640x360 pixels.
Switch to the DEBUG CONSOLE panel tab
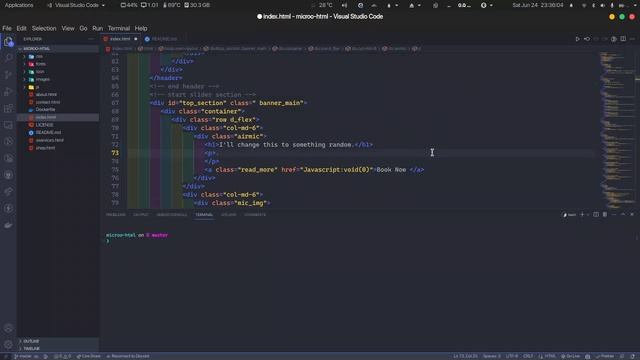pos(172,215)
